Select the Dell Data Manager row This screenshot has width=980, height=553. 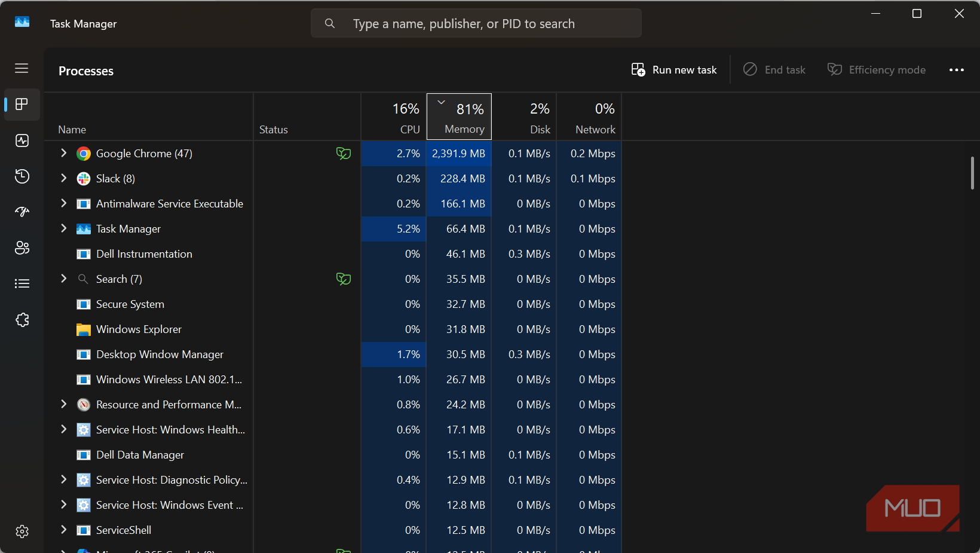[x=333, y=455]
